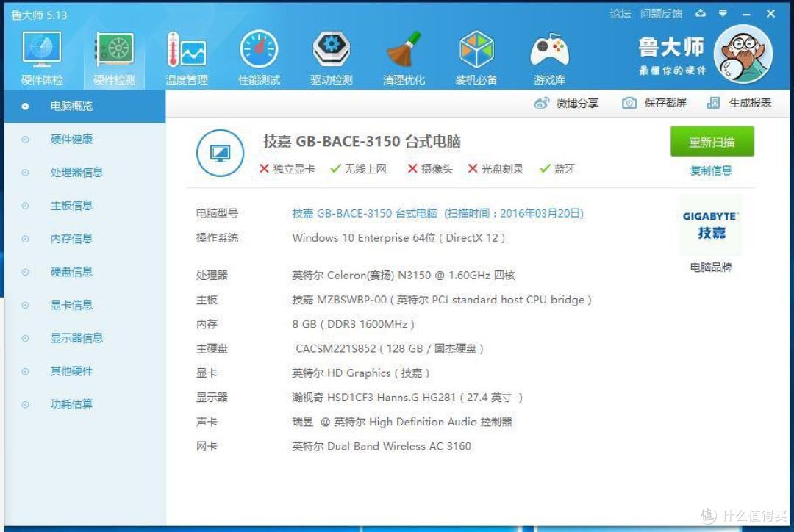This screenshot has width=794, height=532.
Task: Click the 技嘉 GB-BACE-3150 台式电脑 heading
Action: point(362,142)
